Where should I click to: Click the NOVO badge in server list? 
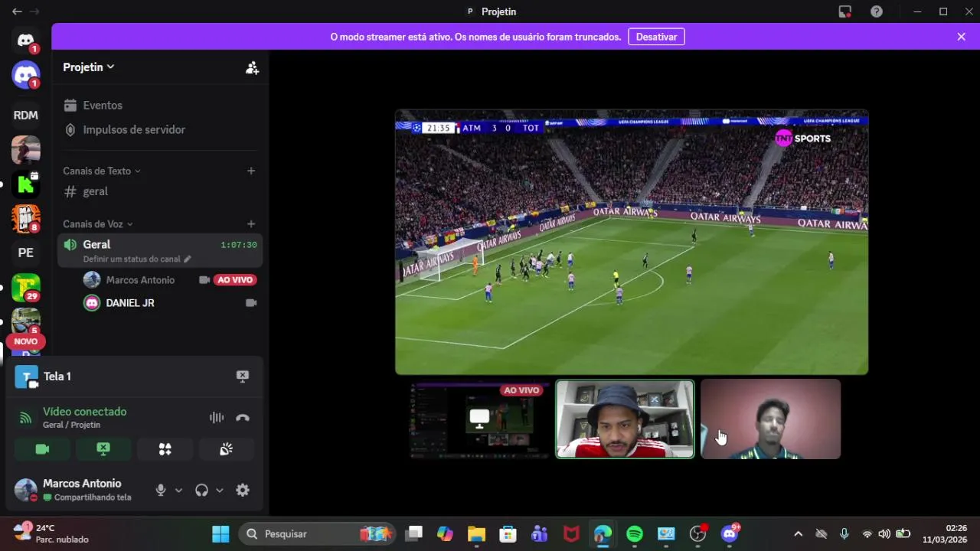click(x=25, y=341)
